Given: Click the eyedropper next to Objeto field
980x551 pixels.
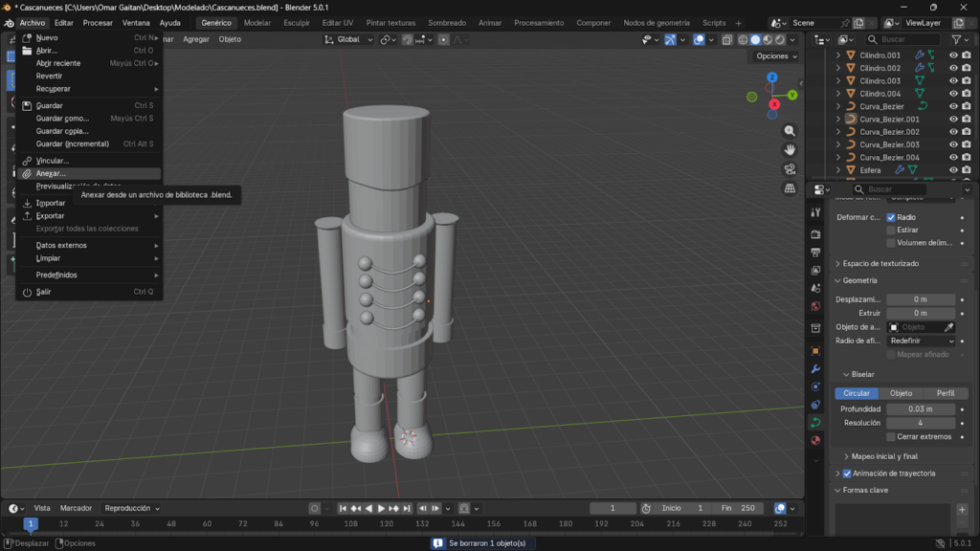Looking at the screenshot, I should pos(947,327).
